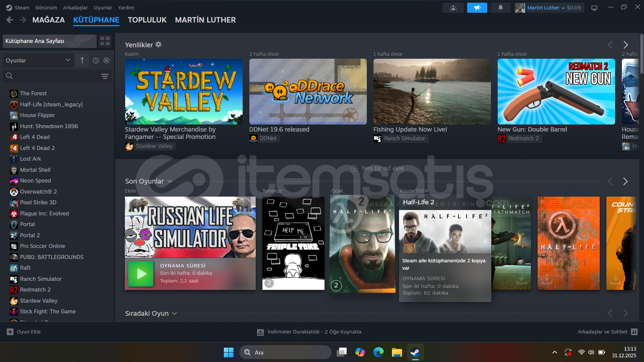Viewport: 644px width, 362px height.
Task: Open the friends icon in top bar
Action: [453, 8]
